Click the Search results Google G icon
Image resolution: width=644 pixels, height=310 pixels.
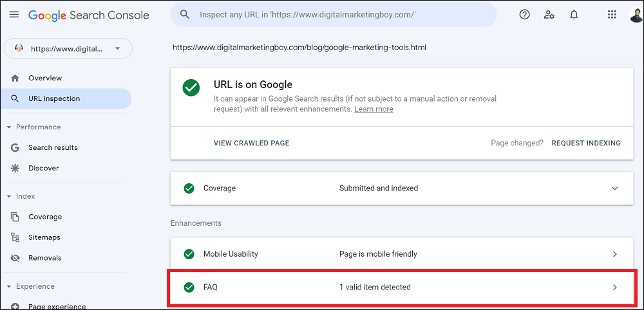pos(15,148)
